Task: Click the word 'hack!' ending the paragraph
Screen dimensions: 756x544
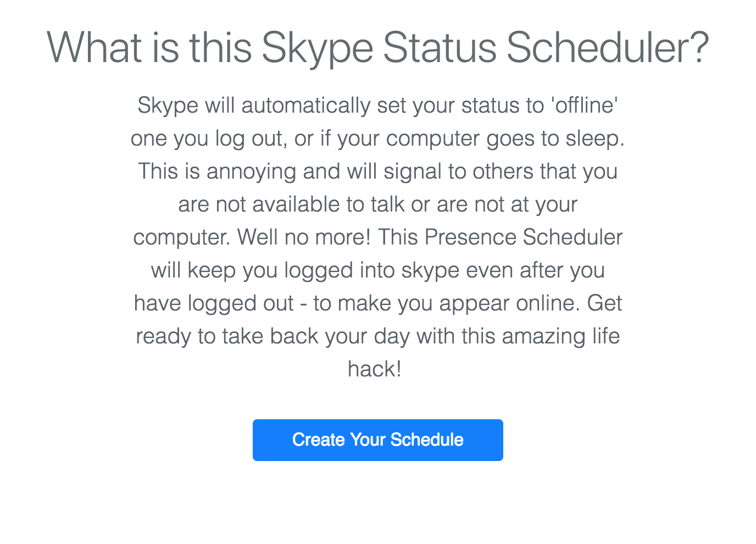Action: [375, 369]
